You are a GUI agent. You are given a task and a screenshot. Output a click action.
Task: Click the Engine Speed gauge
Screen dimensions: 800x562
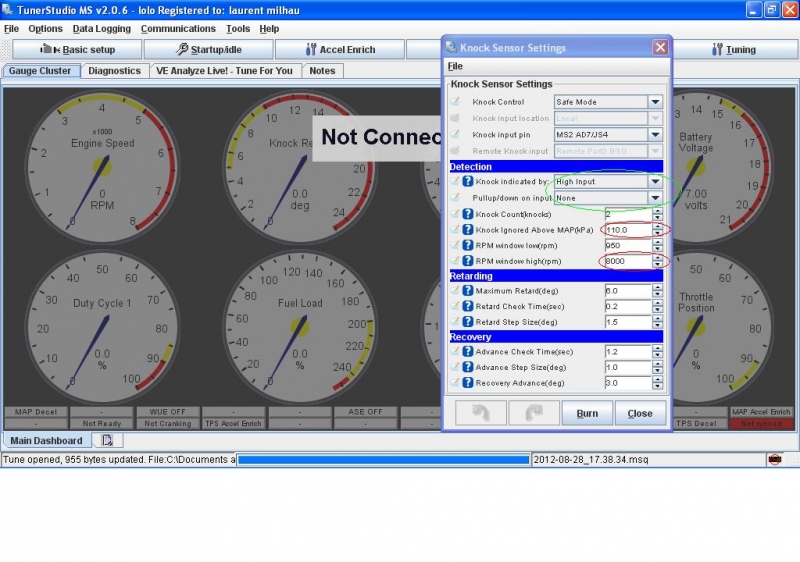(102, 167)
